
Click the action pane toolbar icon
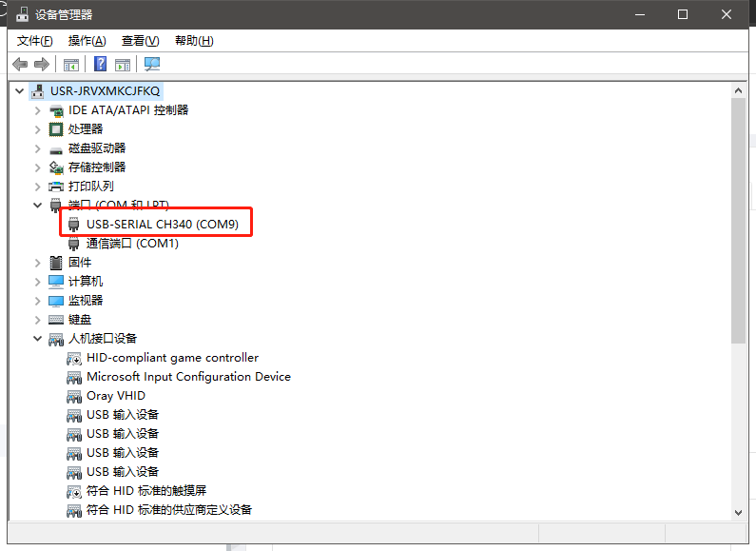tap(123, 64)
